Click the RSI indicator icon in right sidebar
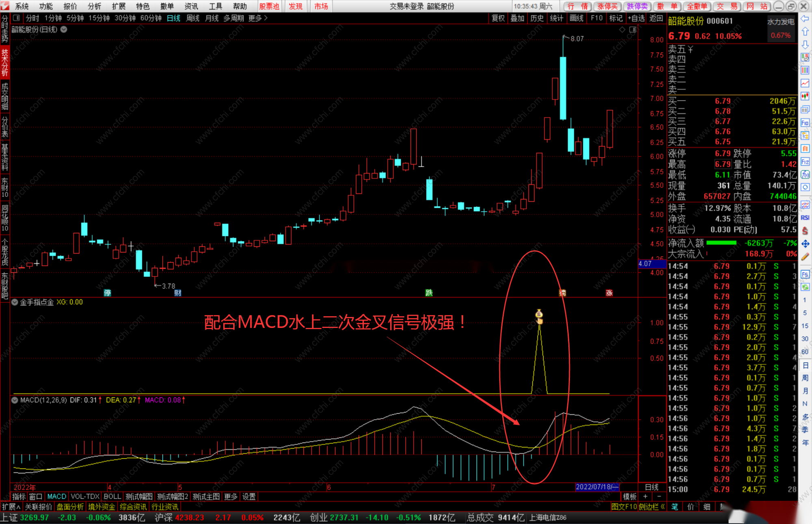This screenshot has height=524, width=812. 805,218
